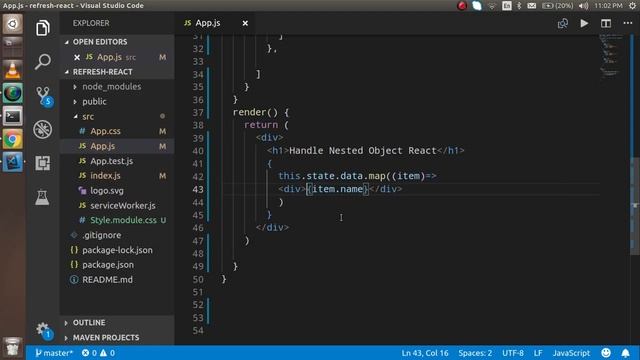Open App.js under src folder
The width and height of the screenshot is (640, 360).
click(x=117, y=146)
